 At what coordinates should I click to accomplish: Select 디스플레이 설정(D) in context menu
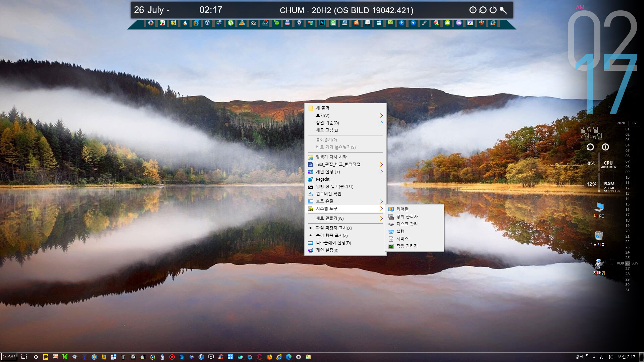click(x=345, y=243)
